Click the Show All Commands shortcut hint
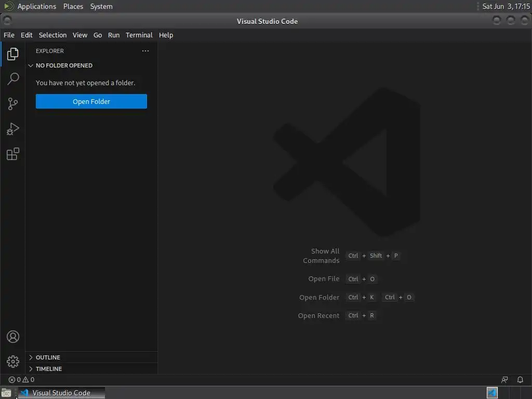The height and width of the screenshot is (399, 532). click(x=352, y=256)
